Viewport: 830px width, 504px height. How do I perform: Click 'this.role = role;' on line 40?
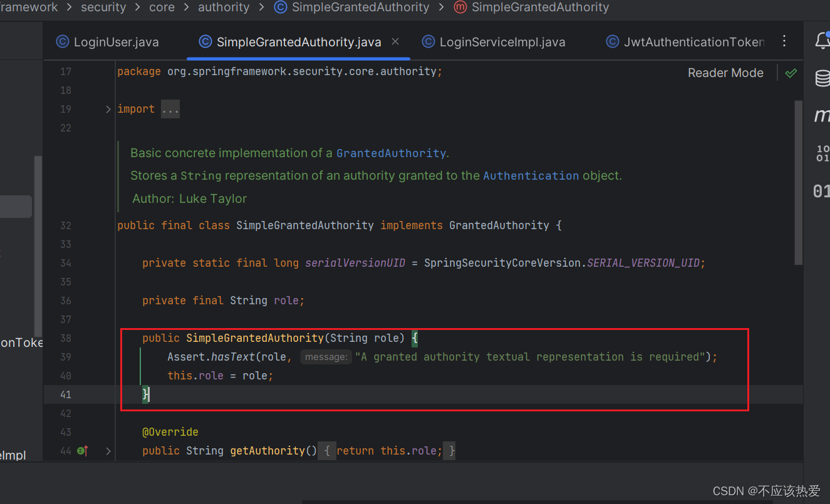click(220, 376)
